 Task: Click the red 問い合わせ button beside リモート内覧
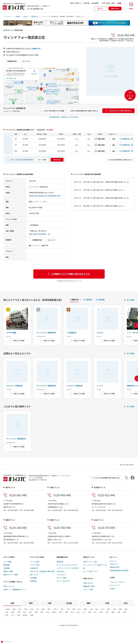(x=57, y=160)
